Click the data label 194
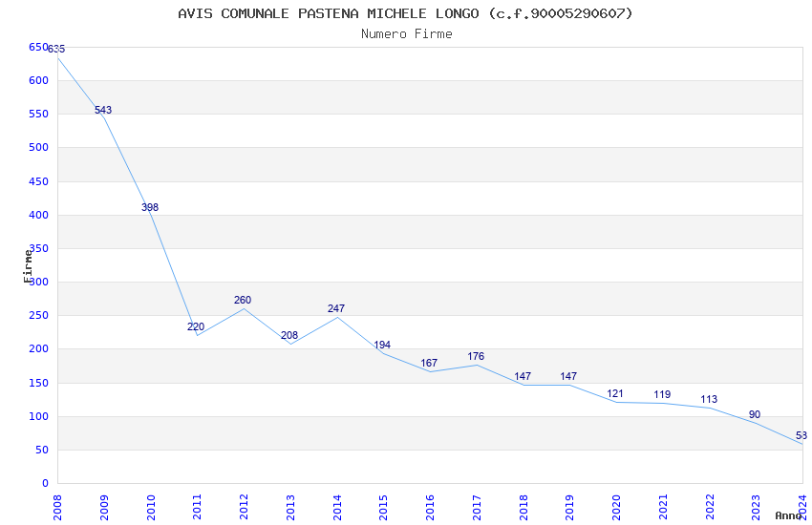Image resolution: width=812 pixels, height=525 pixels. pos(382,345)
